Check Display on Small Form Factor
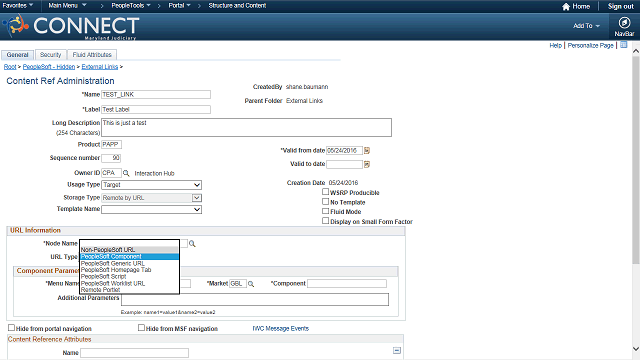The height and width of the screenshot is (360, 640). [325, 221]
